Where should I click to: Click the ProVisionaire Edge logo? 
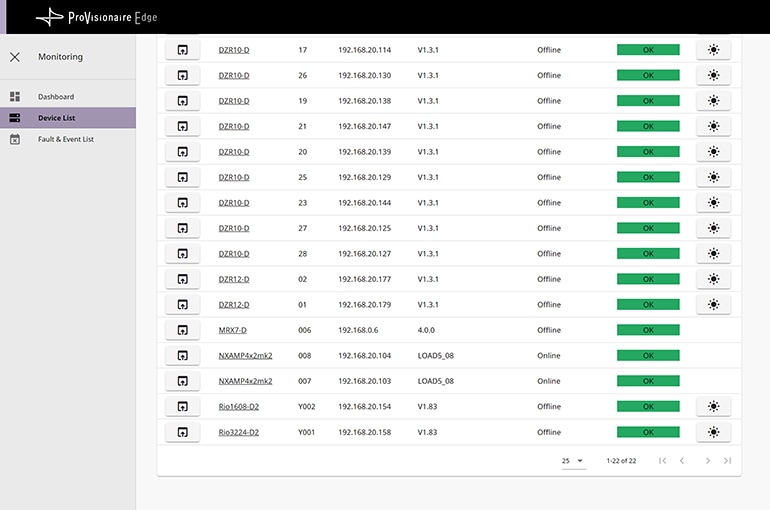97,17
